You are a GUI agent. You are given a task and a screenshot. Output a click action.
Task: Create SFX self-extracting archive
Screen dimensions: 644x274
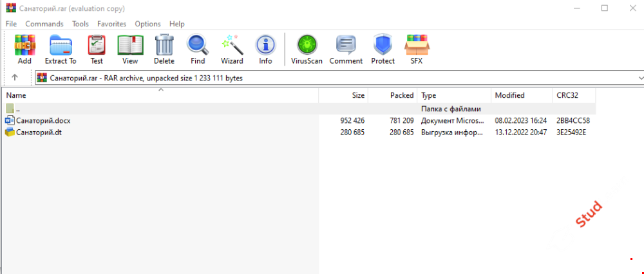tap(417, 50)
